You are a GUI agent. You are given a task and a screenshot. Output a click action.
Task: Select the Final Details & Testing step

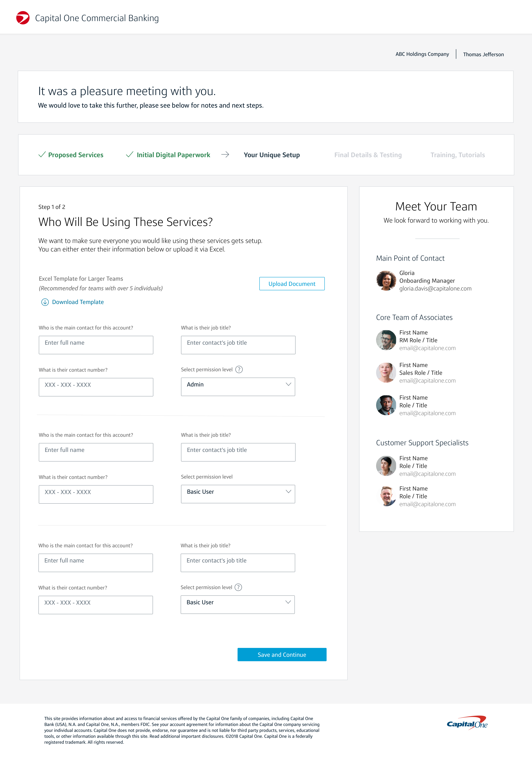(x=368, y=155)
